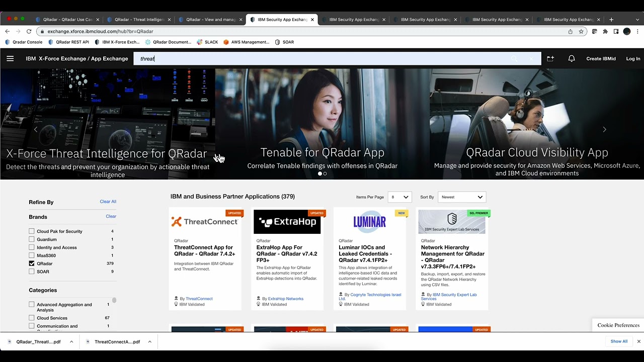644x362 pixels.
Task: Click the ExtraHop logo thumbnail
Action: 287,222
